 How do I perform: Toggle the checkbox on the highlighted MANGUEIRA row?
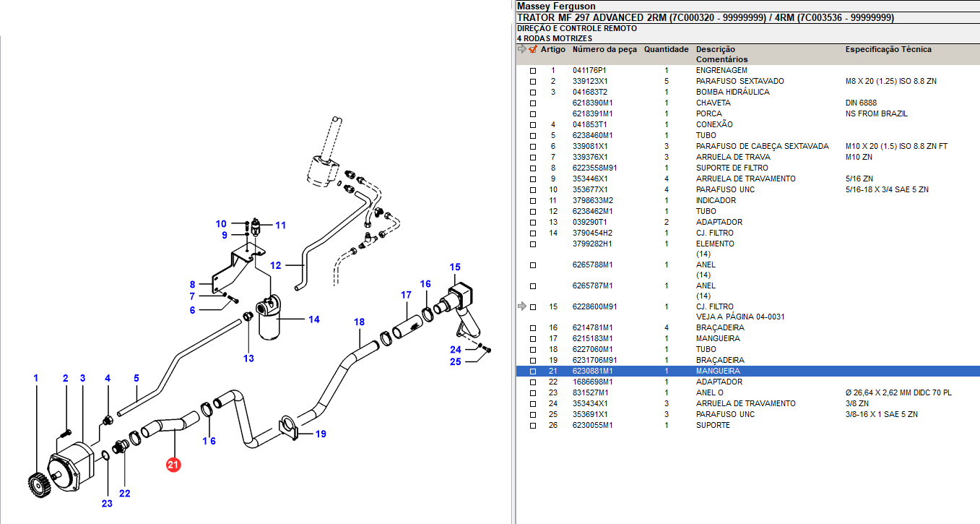533,371
